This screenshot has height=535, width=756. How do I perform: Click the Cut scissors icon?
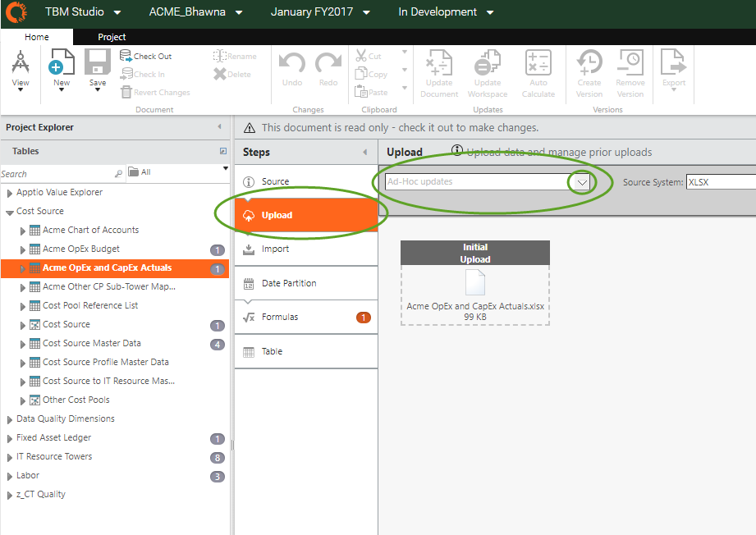361,56
